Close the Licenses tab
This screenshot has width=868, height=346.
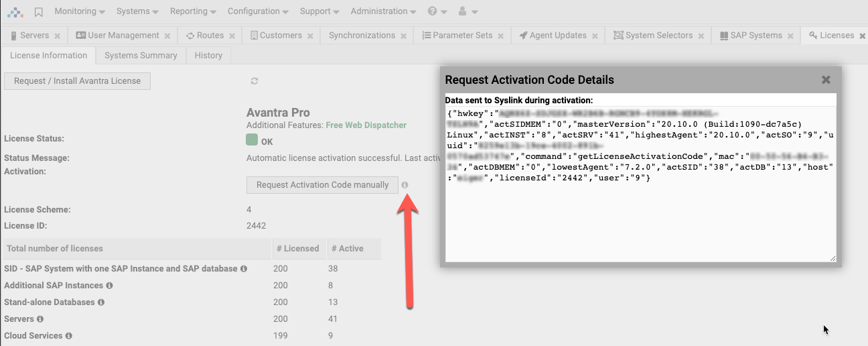click(x=862, y=36)
